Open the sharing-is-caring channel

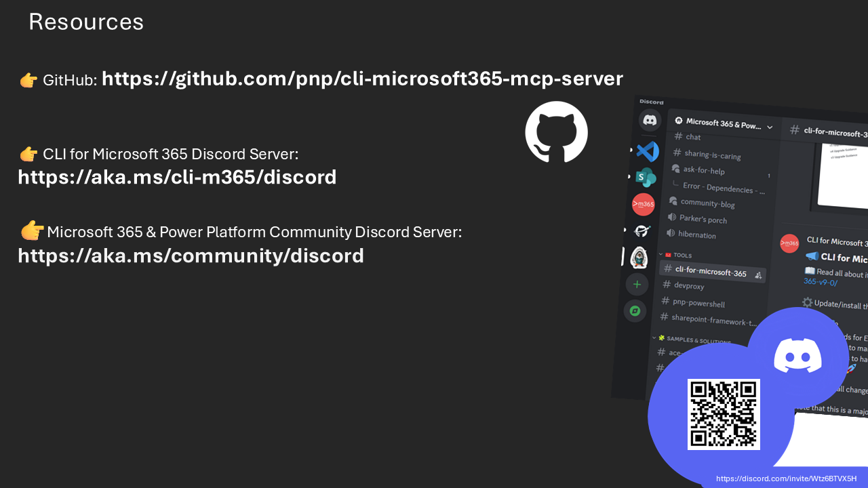click(711, 155)
